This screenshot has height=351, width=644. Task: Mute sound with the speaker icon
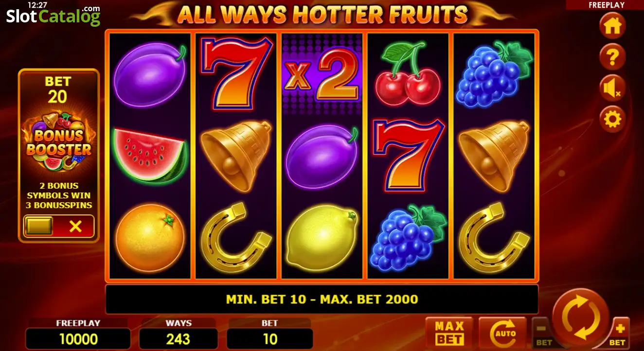tap(612, 88)
